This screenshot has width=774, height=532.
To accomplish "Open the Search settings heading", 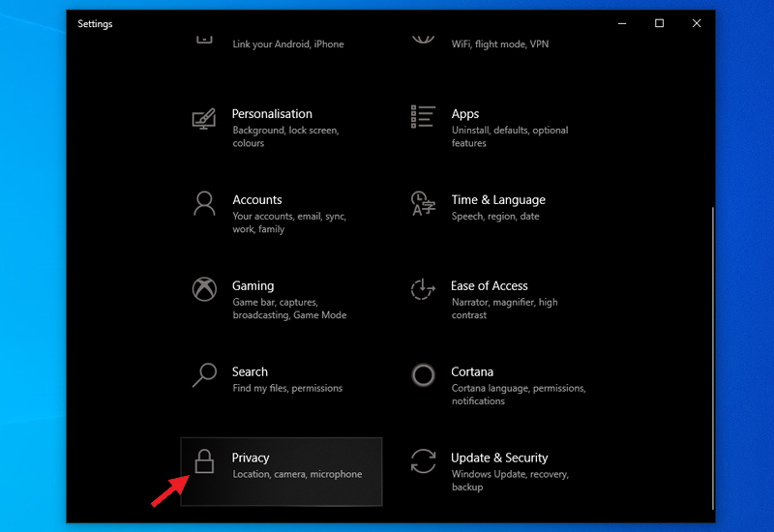I will [x=250, y=371].
